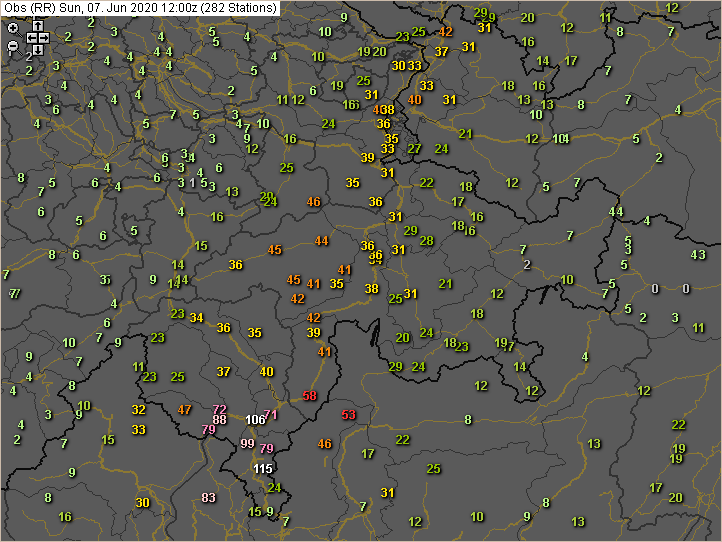Viewport: 722px width, 542px height.
Task: Click the station value 88
Action: [219, 420]
